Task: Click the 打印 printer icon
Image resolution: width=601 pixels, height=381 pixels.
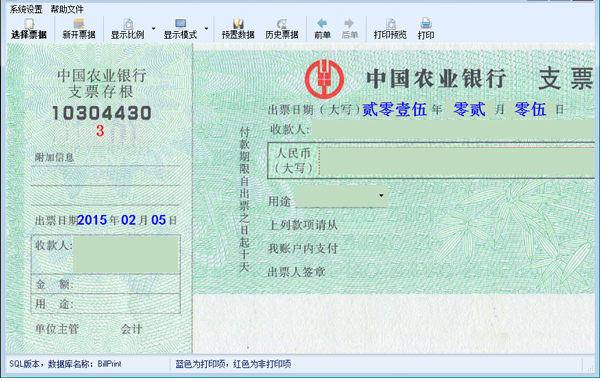Action: tap(426, 29)
